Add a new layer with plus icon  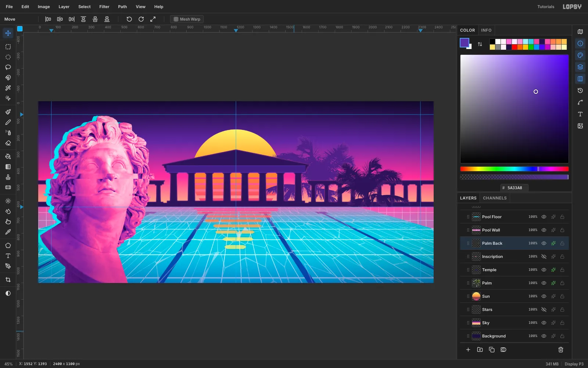click(468, 350)
